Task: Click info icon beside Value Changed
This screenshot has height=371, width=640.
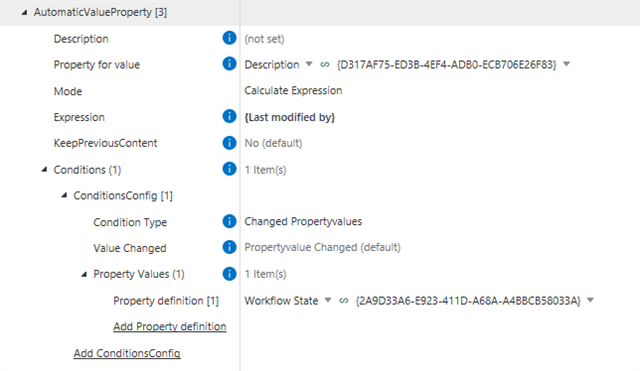Action: [x=229, y=247]
